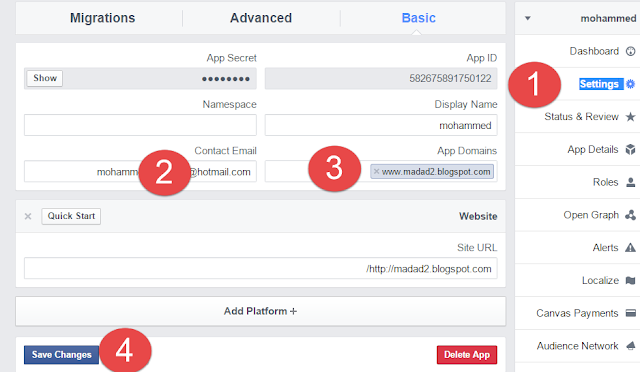The width and height of the screenshot is (640, 372).
Task: Open Dashboard in the sidebar
Action: point(594,51)
